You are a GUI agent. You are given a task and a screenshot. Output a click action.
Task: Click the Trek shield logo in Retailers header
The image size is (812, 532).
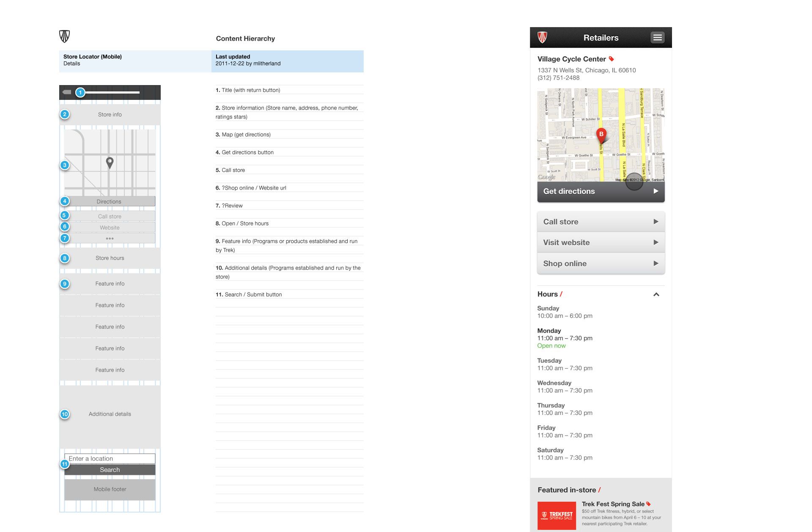click(543, 38)
